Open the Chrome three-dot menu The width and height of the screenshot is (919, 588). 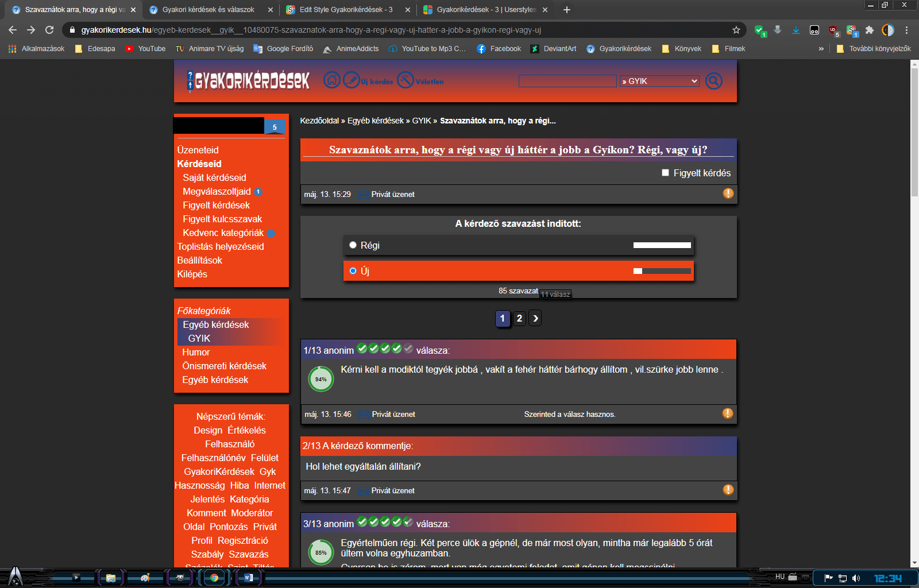pyautogui.click(x=906, y=30)
